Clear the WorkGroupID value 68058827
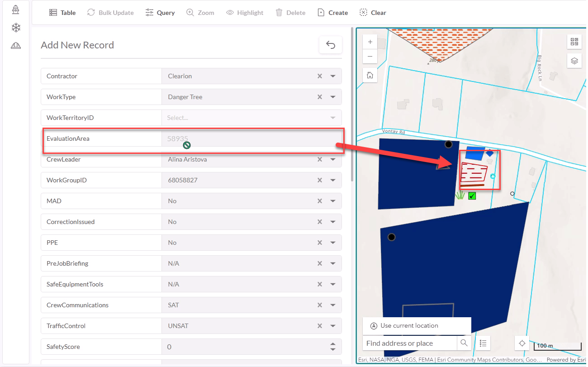 point(320,180)
